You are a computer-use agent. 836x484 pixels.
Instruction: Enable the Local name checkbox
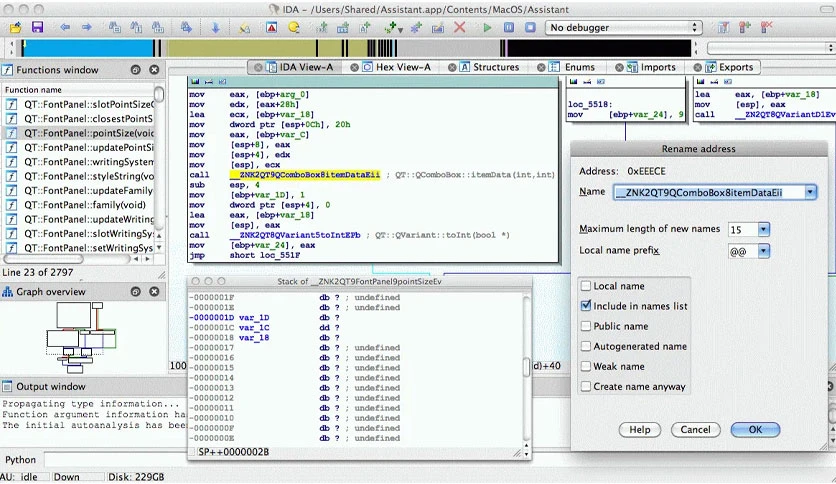585,286
